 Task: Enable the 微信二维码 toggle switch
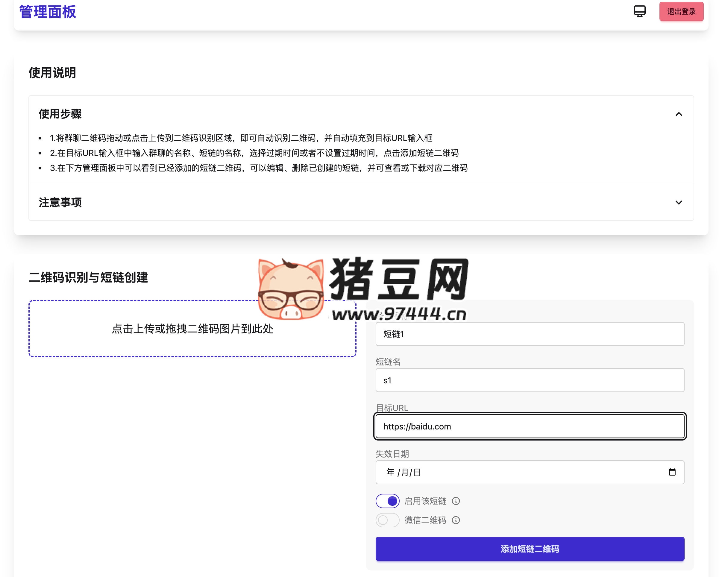[387, 520]
